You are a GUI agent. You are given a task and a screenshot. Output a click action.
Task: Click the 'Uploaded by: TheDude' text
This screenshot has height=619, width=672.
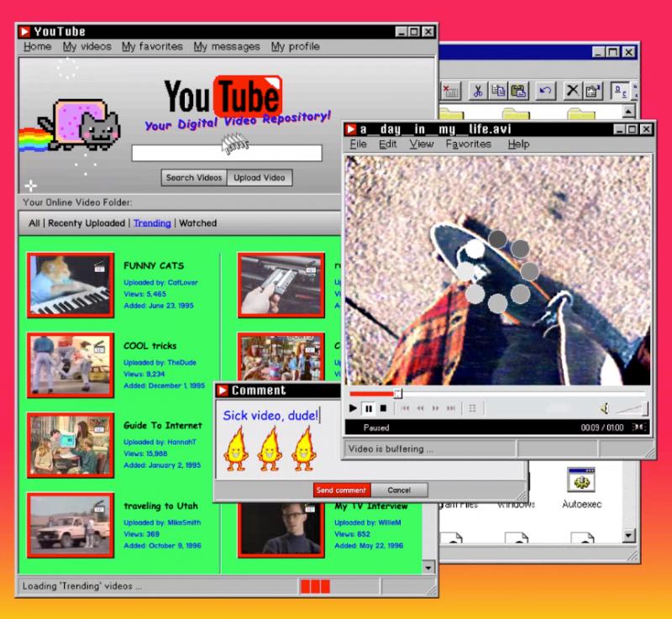tap(160, 362)
